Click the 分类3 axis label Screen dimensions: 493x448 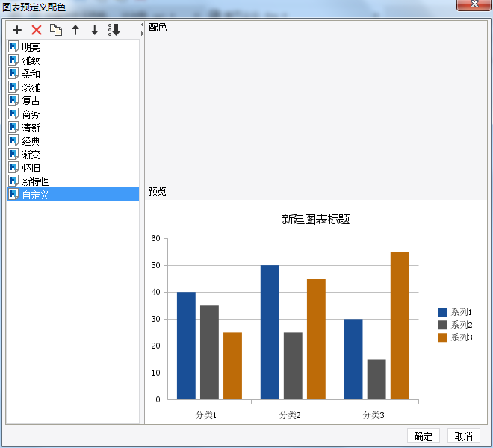point(373,415)
